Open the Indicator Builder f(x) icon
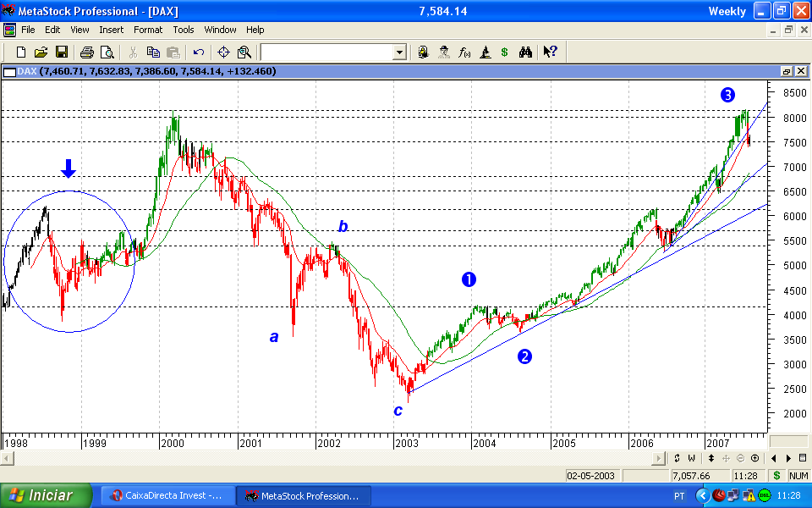This screenshot has width=812, height=508. pyautogui.click(x=464, y=52)
